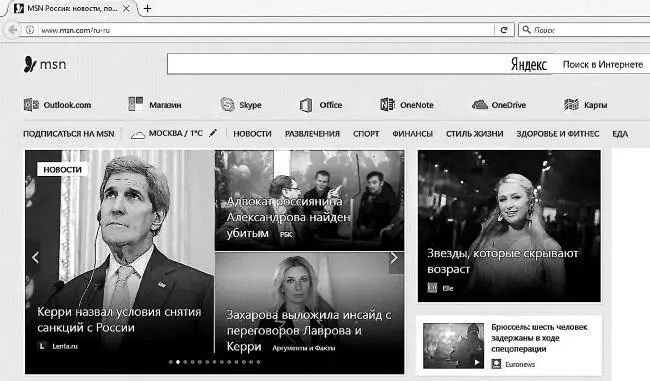Click the Elle source icon
650x381 pixels.
click(x=432, y=288)
